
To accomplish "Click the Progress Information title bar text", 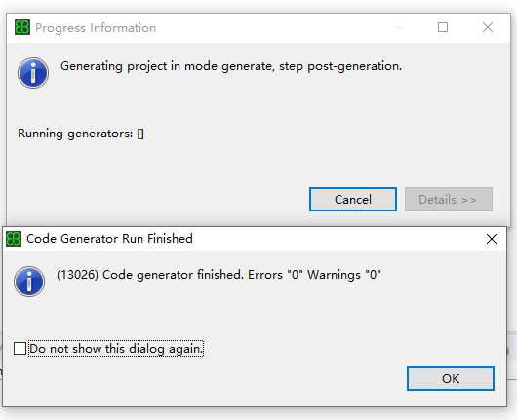I will click(x=96, y=28).
